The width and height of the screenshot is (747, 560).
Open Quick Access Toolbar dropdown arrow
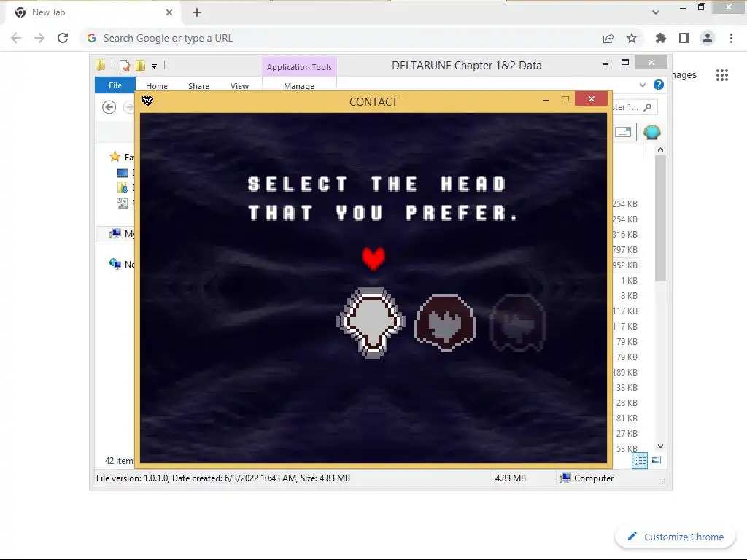tap(155, 66)
